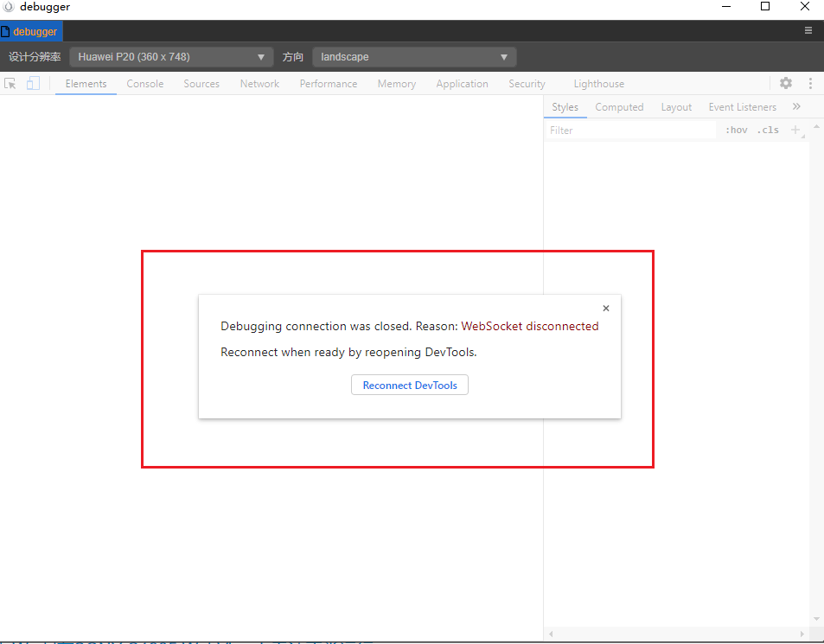Close the disconnected dialog with X
Viewport: 824px width, 644px height.
pos(606,309)
